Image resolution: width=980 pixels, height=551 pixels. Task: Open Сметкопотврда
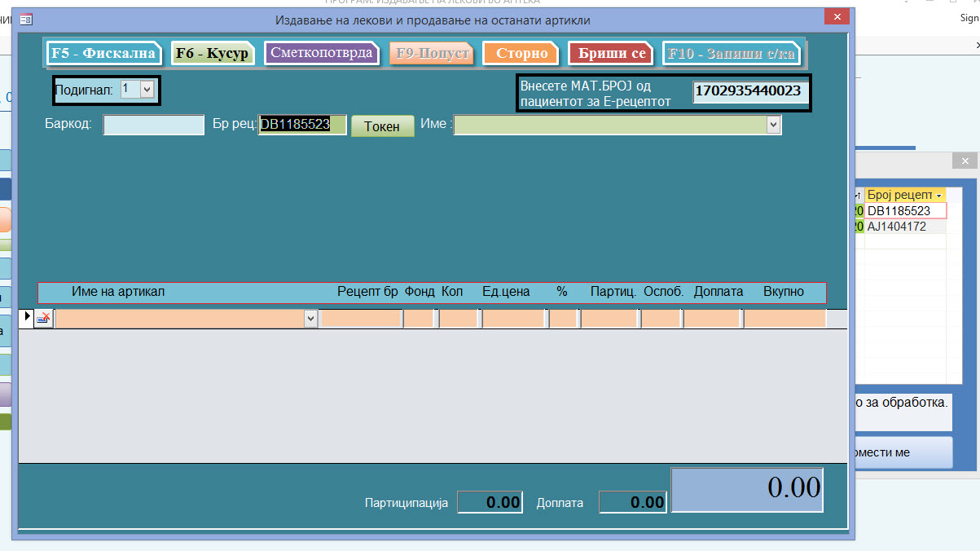[322, 53]
